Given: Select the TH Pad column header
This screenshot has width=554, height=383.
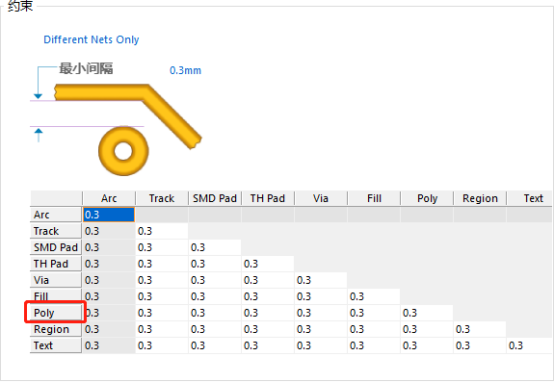Looking at the screenshot, I should [268, 198].
